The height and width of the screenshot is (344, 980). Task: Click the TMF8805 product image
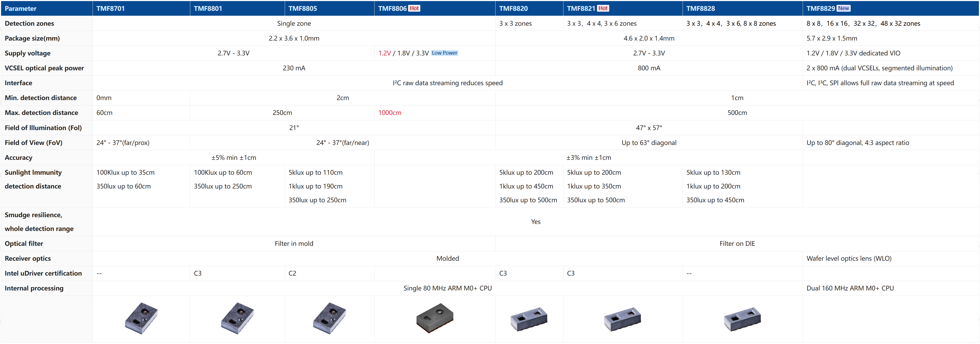(x=329, y=318)
